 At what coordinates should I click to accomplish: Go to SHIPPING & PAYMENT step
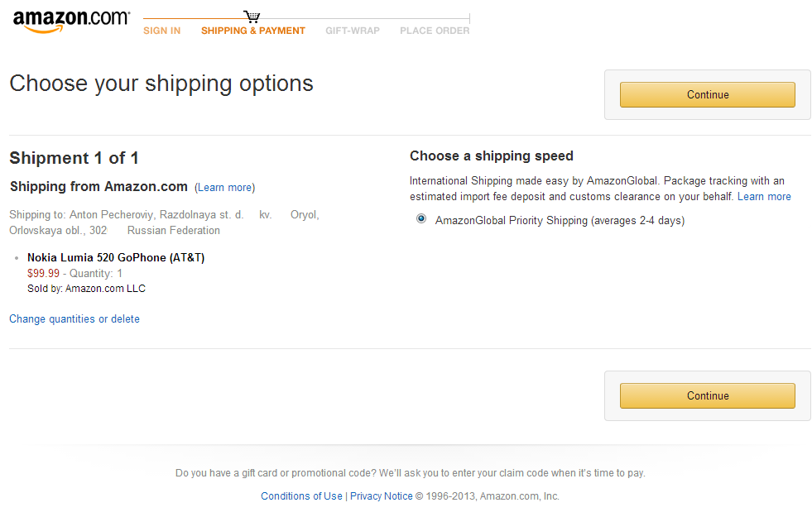coord(253,31)
